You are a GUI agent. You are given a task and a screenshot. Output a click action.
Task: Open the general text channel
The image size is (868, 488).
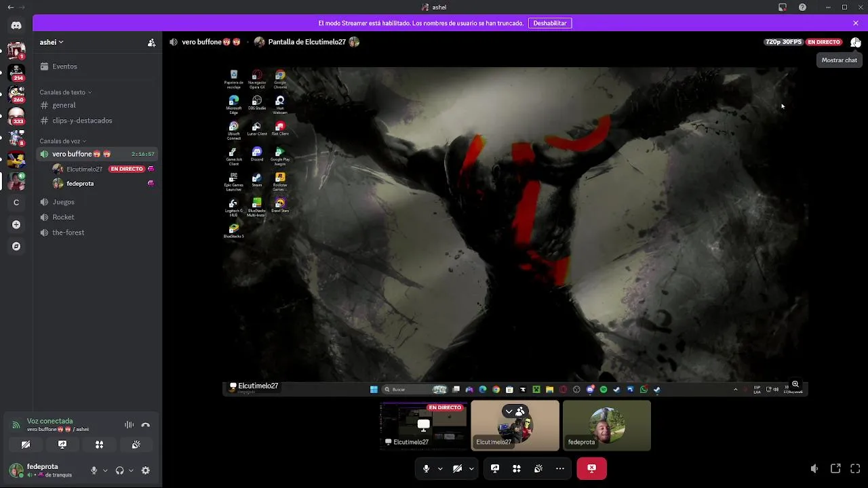(x=98, y=105)
